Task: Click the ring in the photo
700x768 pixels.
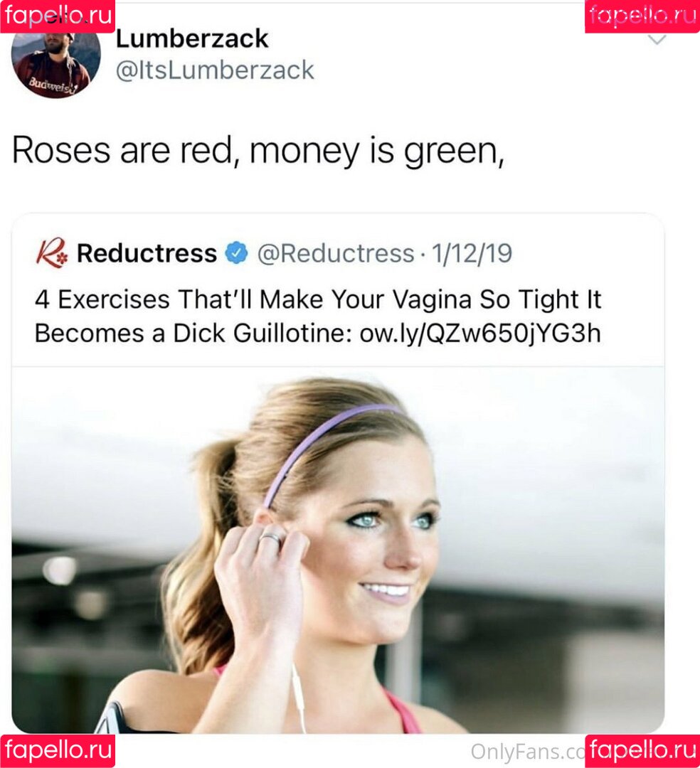Action: click(x=271, y=539)
